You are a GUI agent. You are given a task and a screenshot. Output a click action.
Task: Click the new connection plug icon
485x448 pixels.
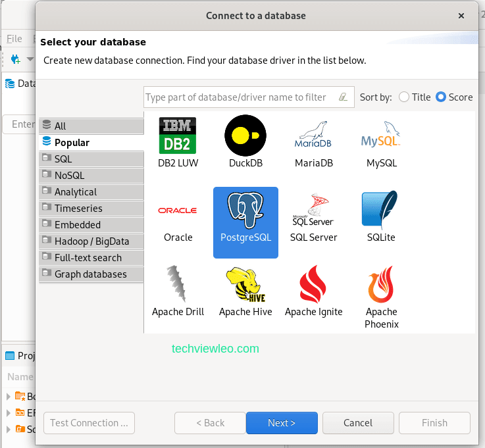16,59
